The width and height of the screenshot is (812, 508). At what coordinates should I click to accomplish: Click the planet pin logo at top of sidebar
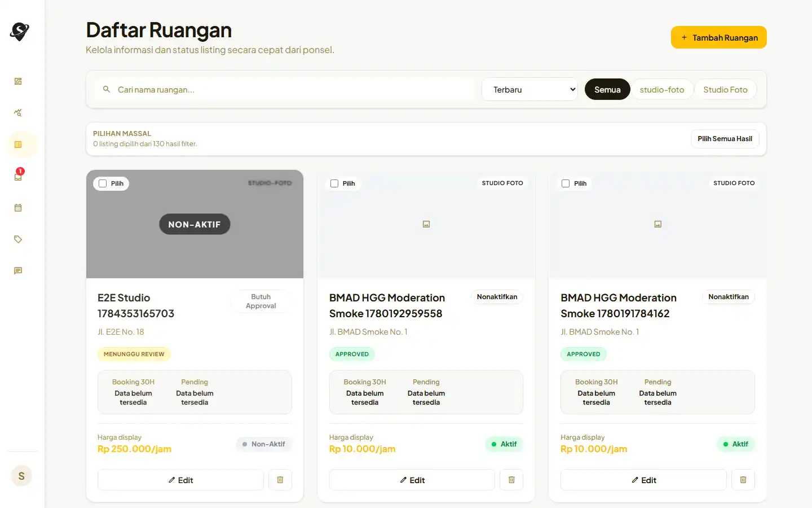[x=19, y=32]
